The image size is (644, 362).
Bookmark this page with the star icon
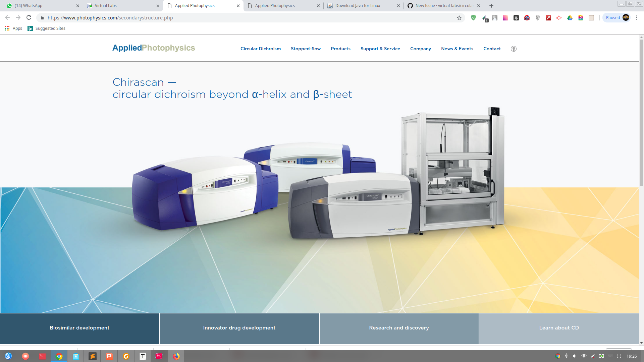[x=459, y=18]
